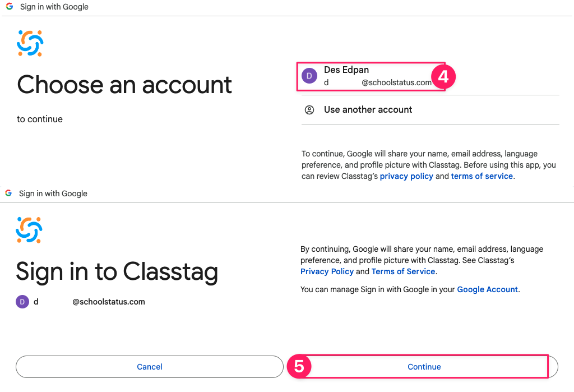Viewport: 574px width, 392px height.
Task: Click the Classtag logo above "Sign in to Classtag"
Action: [x=30, y=229]
